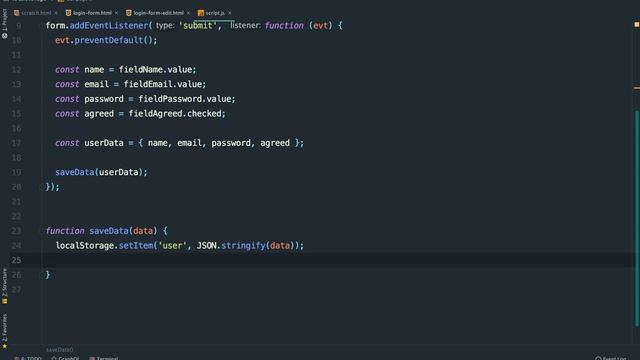Close the script.js tab
The image size is (640, 360).
[229, 13]
